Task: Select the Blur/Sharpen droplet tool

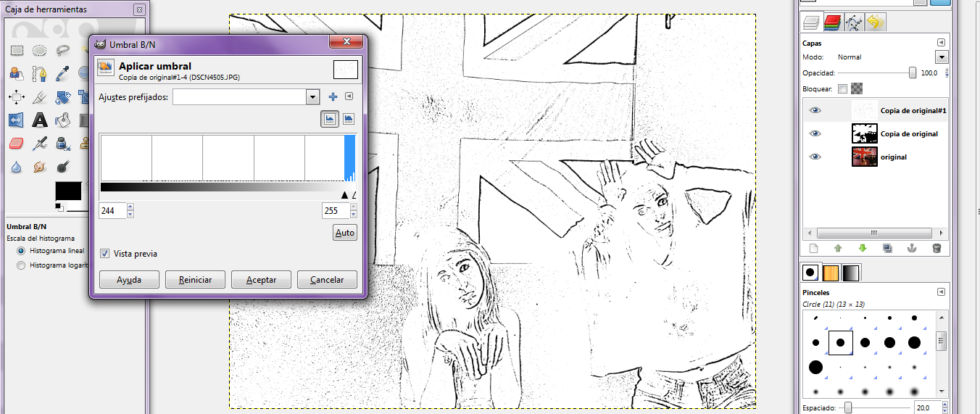Action: [x=17, y=166]
